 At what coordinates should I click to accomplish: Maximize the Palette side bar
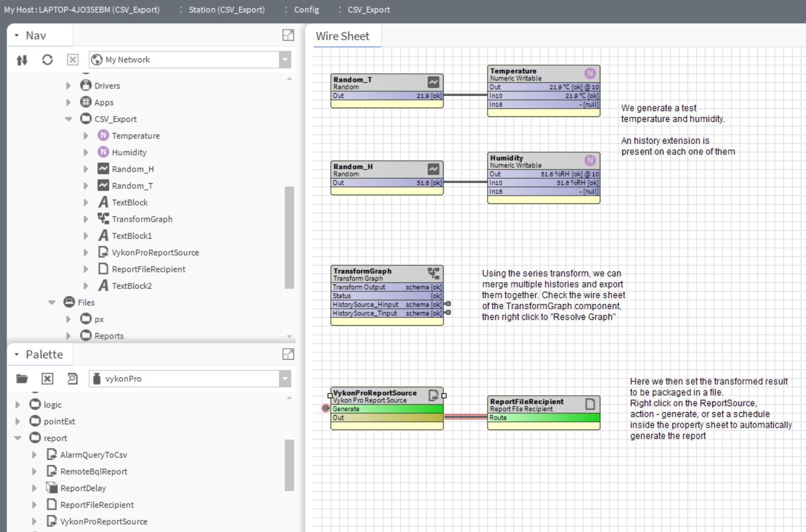pos(288,354)
